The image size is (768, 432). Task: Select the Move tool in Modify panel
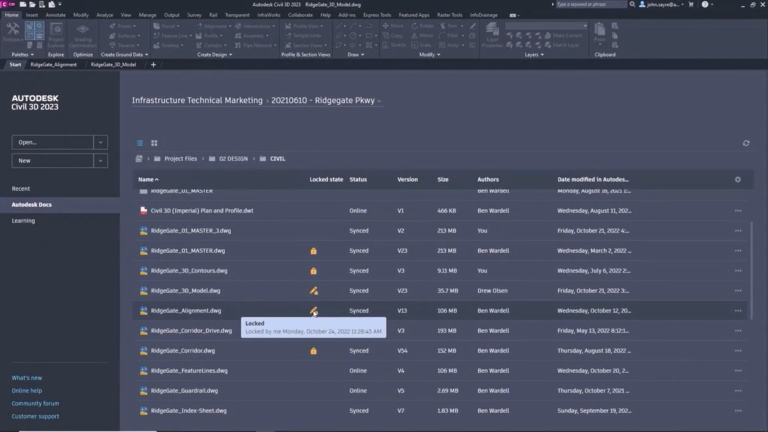[393, 26]
